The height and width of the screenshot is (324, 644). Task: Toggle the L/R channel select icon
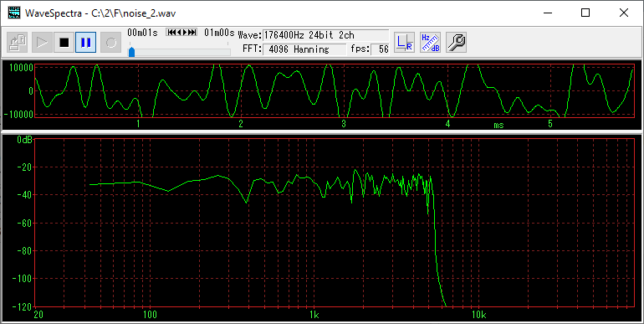[404, 43]
